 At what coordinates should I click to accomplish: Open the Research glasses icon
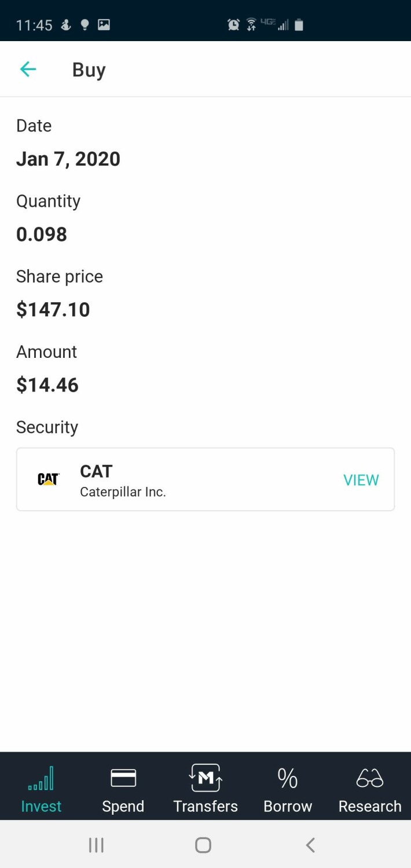[370, 778]
